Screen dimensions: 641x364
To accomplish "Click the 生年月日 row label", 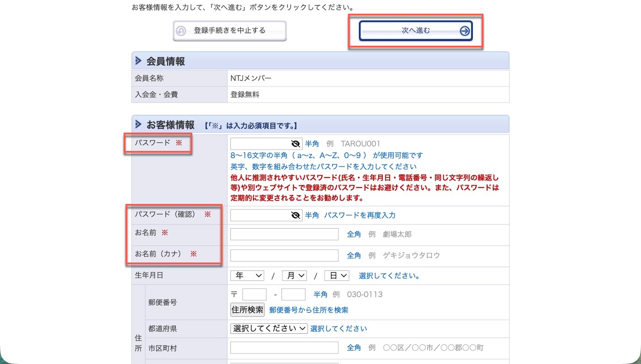I will 149,275.
